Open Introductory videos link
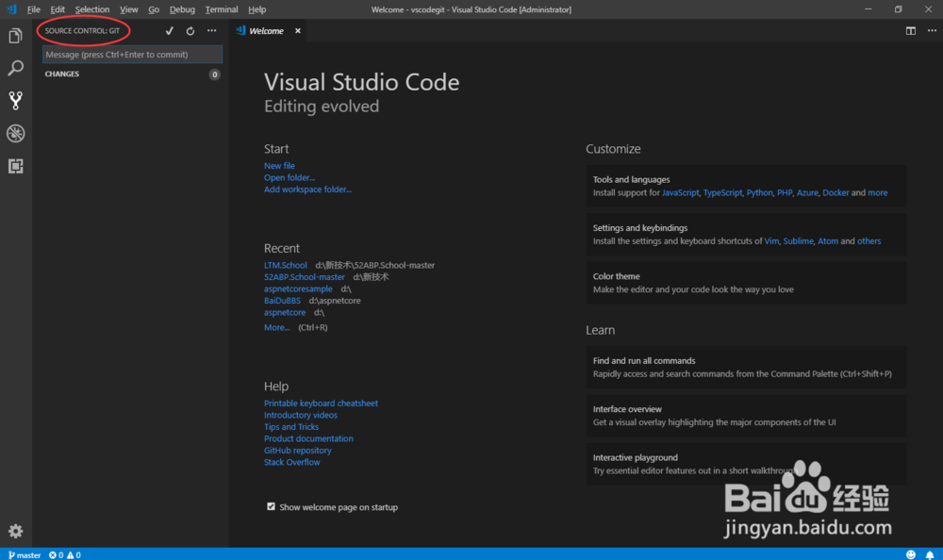943x560 pixels. [301, 415]
